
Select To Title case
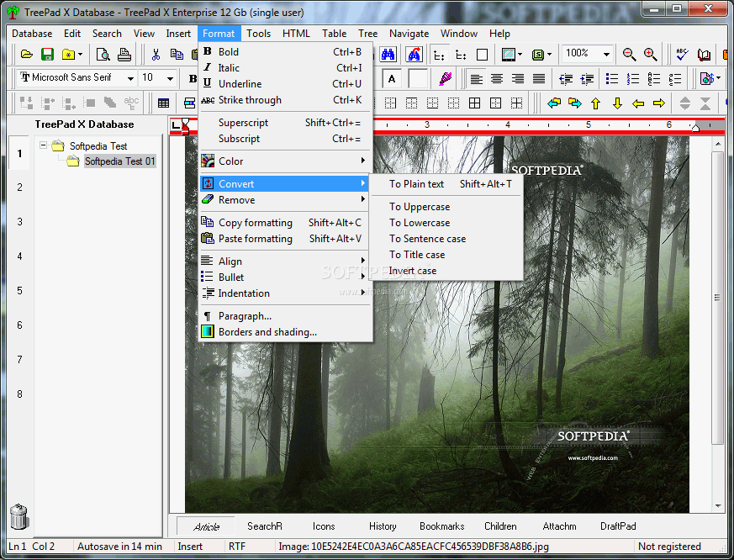tap(446, 255)
